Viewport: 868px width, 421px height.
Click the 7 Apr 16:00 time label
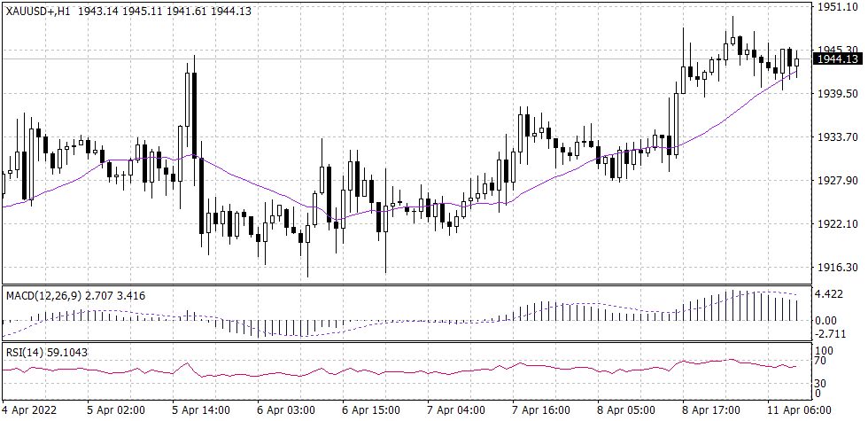[x=541, y=411]
